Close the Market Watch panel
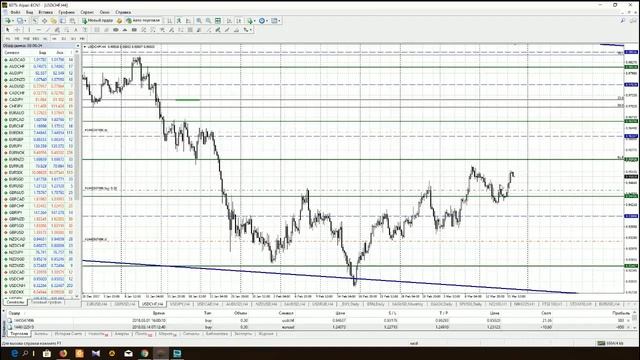 tap(77, 45)
